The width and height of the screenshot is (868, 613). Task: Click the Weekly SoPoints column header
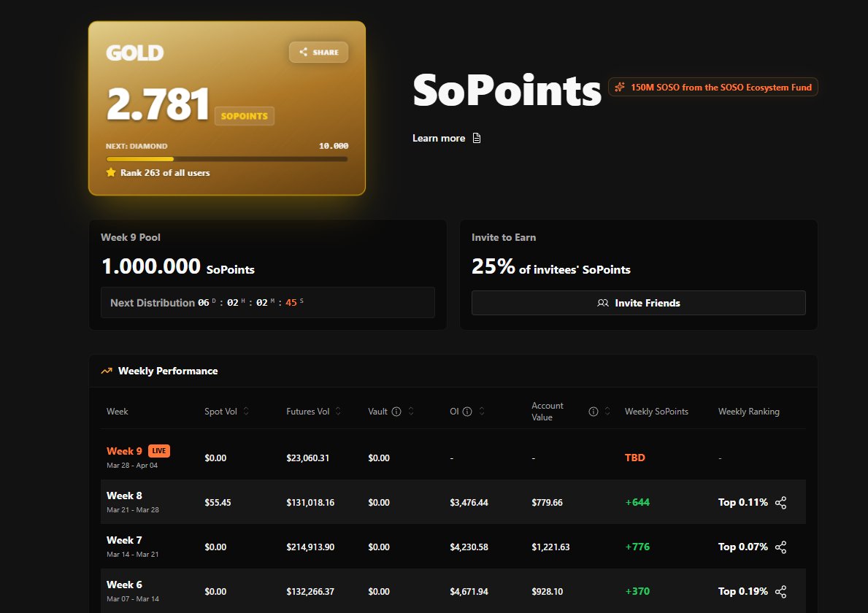click(x=656, y=411)
